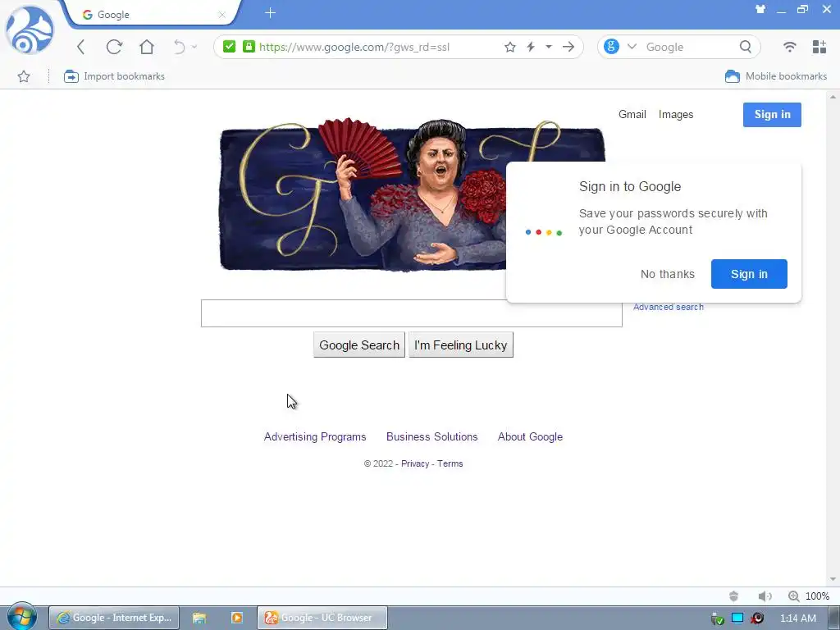The width and height of the screenshot is (840, 630).
Task: Click the bookmarks bar star icon
Action: 24,76
